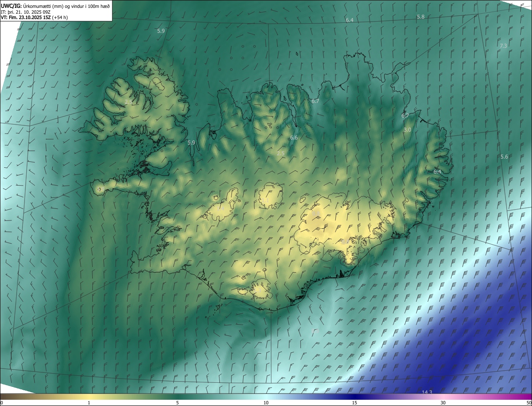Click the 6.4 label near the top map edge
532x406 pixels.
(350, 20)
